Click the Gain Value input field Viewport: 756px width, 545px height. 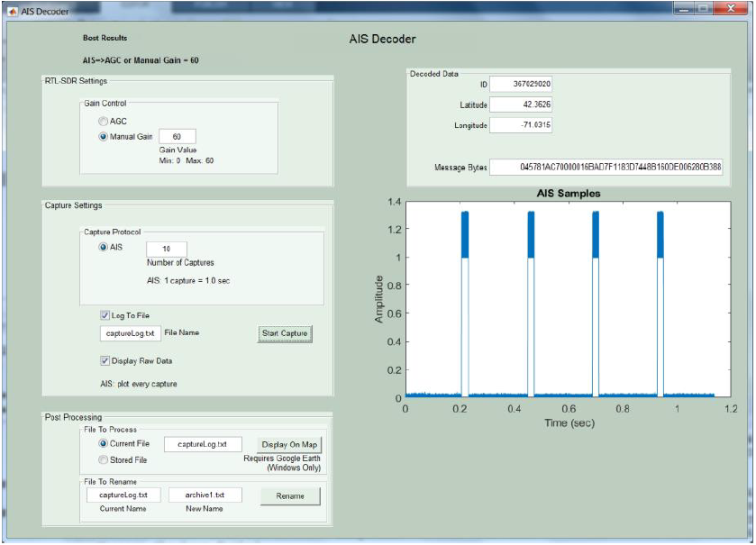(x=177, y=137)
